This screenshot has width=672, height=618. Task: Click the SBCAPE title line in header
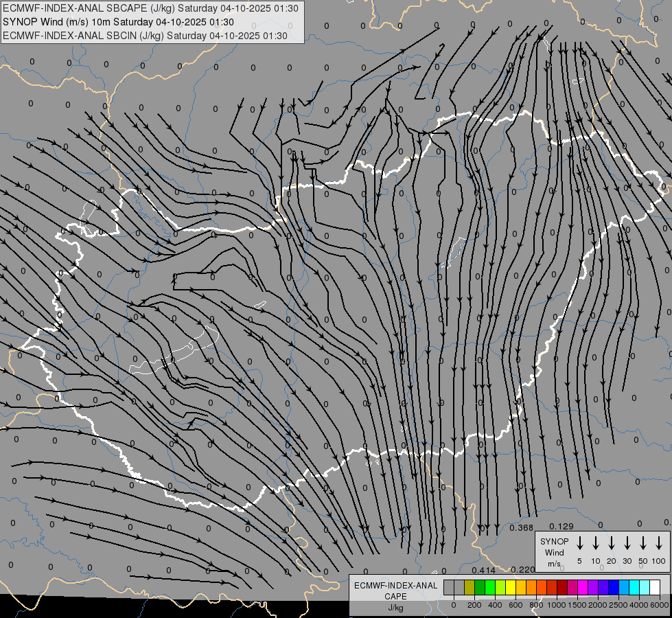coord(150,8)
